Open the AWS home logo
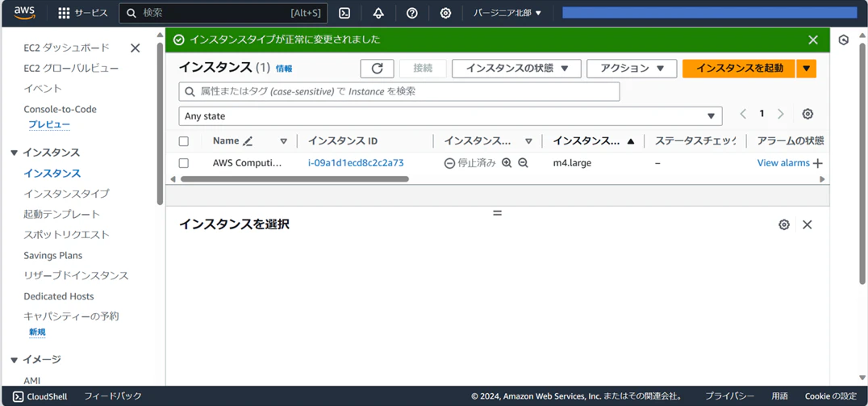The height and width of the screenshot is (406, 868). (24, 13)
